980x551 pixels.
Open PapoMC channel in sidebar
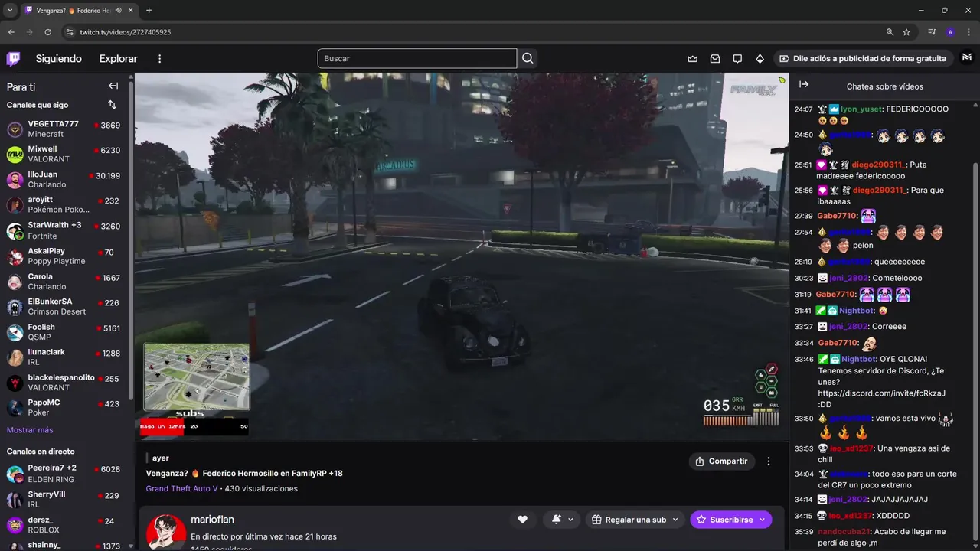coord(64,407)
